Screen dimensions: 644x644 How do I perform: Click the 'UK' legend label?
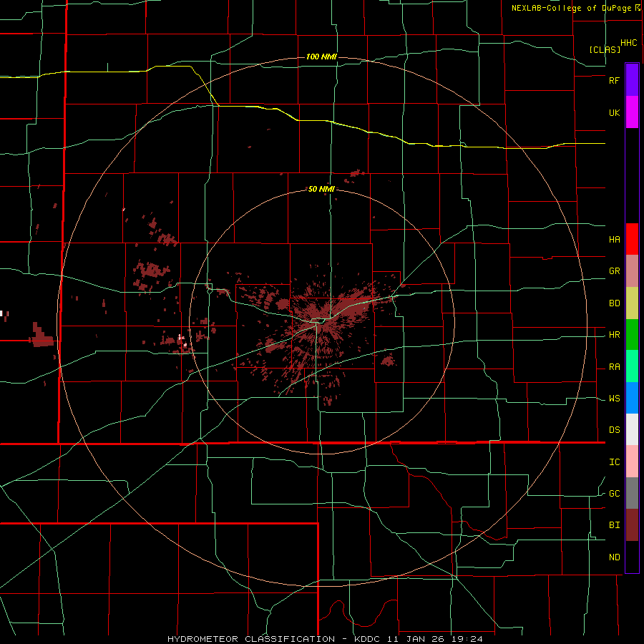(x=614, y=113)
